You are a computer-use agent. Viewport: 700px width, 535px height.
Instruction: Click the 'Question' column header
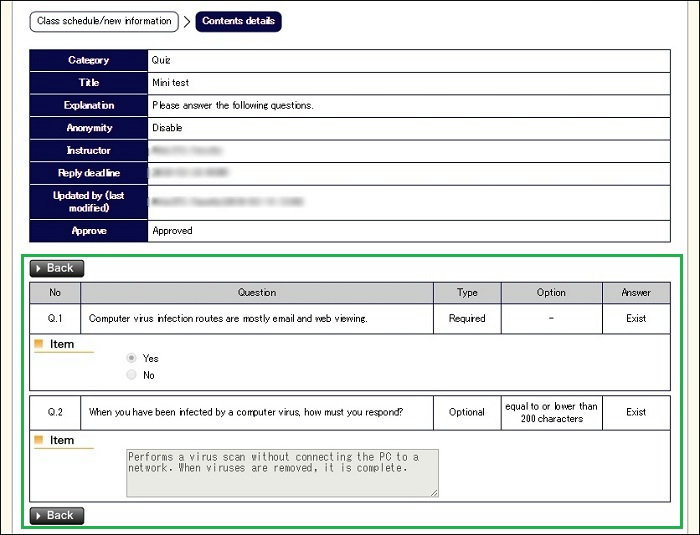[x=257, y=293]
